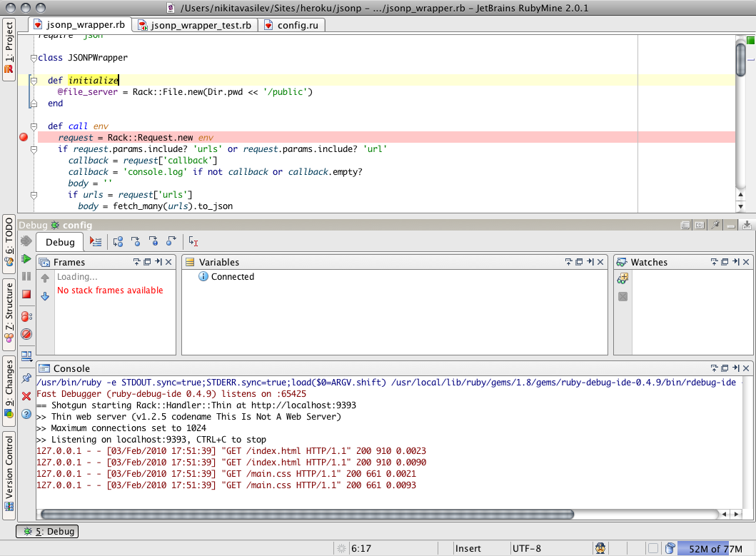Collapse the call method fold marker

point(34,126)
